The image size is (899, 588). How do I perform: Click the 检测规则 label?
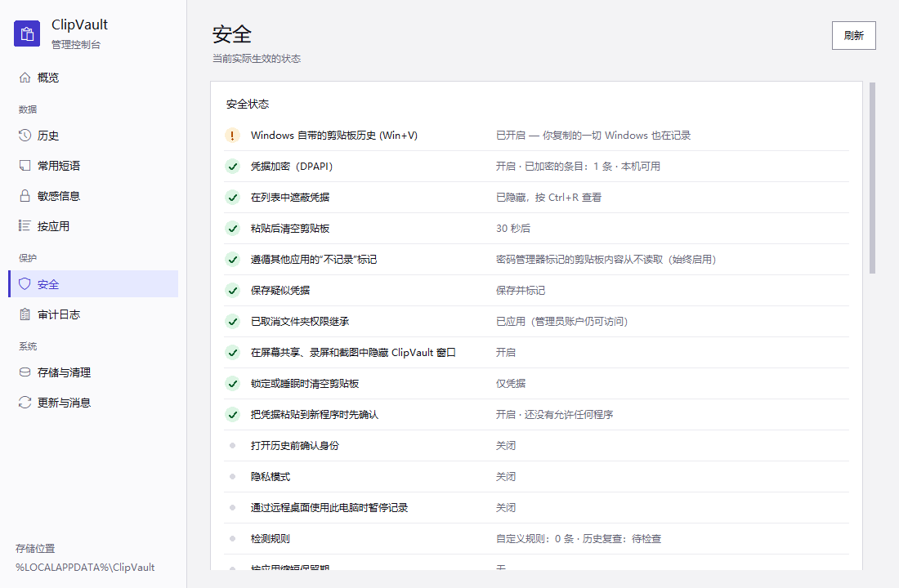click(270, 538)
